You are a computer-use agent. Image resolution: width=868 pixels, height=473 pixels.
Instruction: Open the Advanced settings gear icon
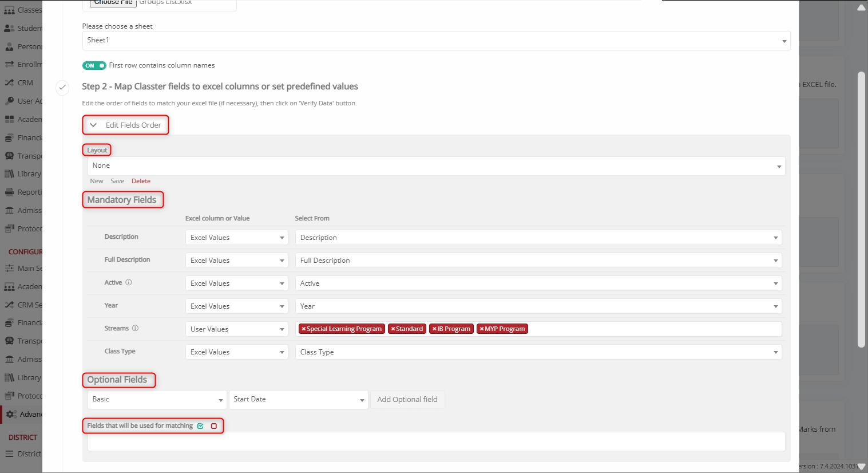(11, 415)
